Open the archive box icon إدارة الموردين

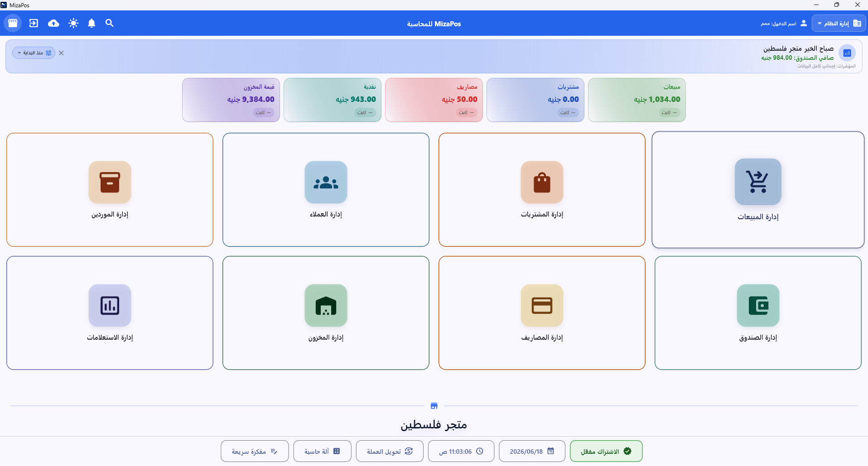pos(110,182)
